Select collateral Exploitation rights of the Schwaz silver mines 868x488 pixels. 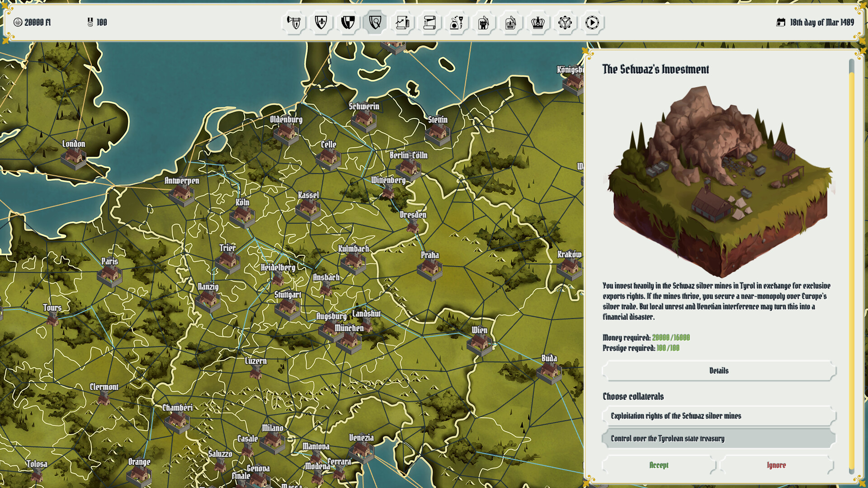point(718,415)
